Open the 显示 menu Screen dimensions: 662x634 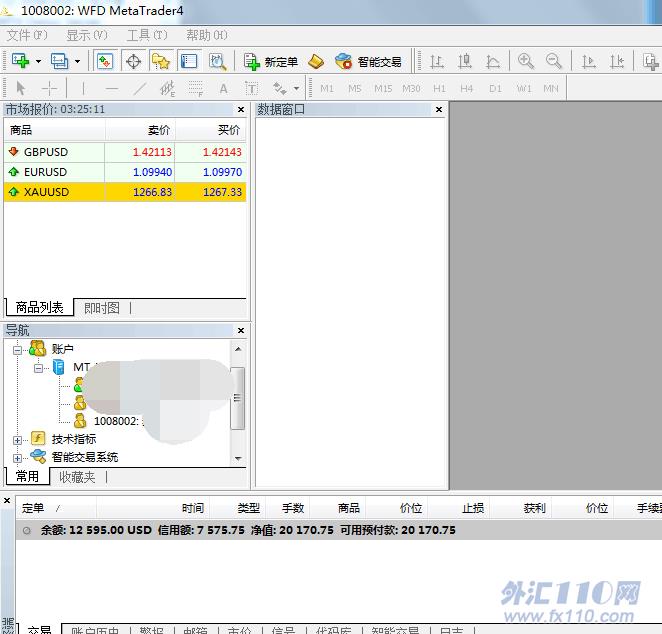click(87, 35)
